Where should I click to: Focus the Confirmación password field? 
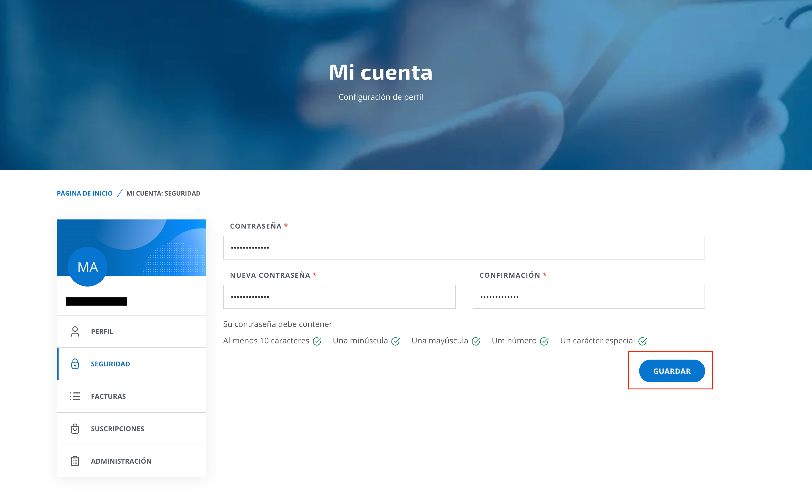(589, 297)
